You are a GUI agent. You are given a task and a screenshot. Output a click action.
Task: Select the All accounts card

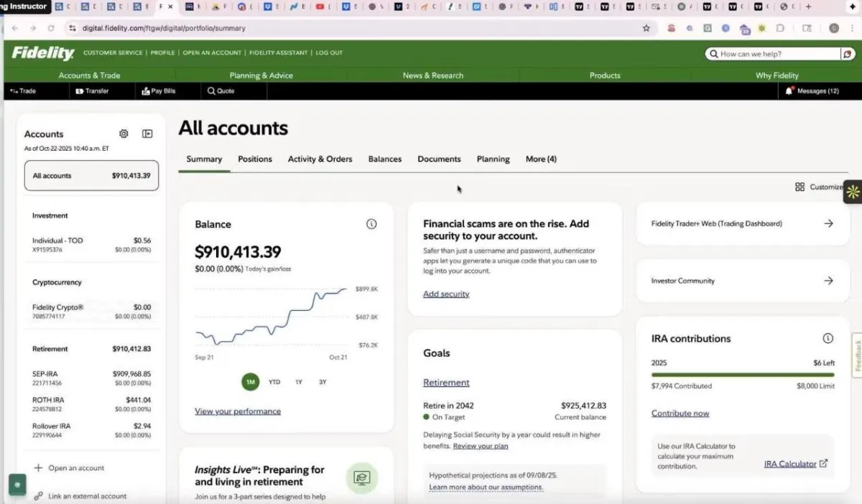pyautogui.click(x=91, y=175)
